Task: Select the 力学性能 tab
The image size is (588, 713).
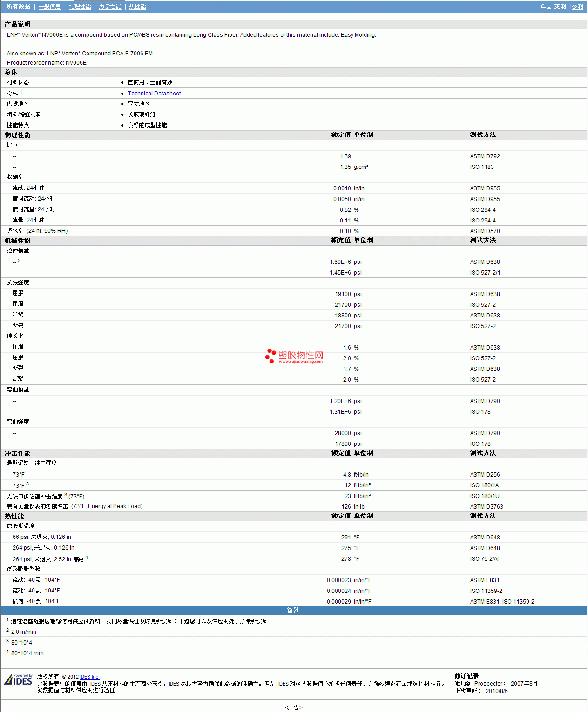Action: [110, 7]
